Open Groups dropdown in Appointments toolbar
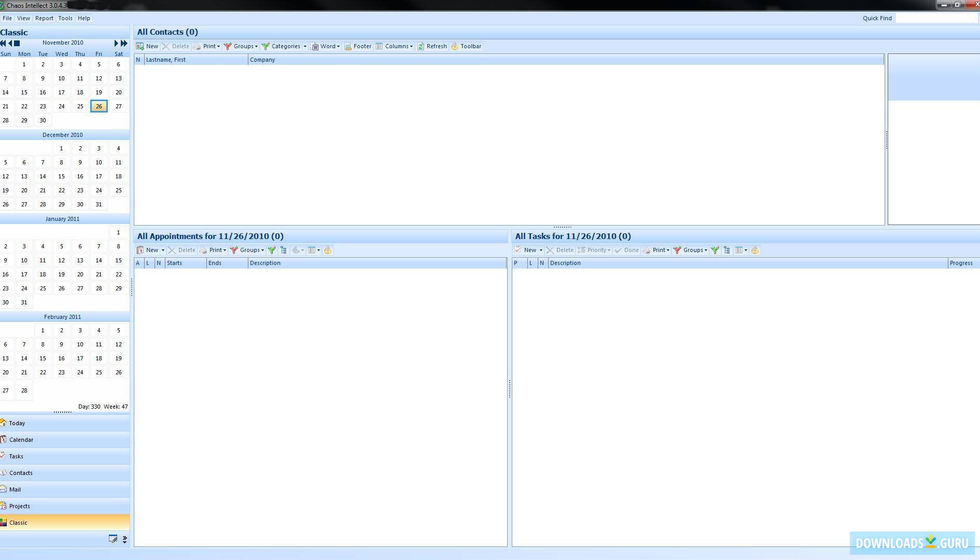 click(247, 250)
